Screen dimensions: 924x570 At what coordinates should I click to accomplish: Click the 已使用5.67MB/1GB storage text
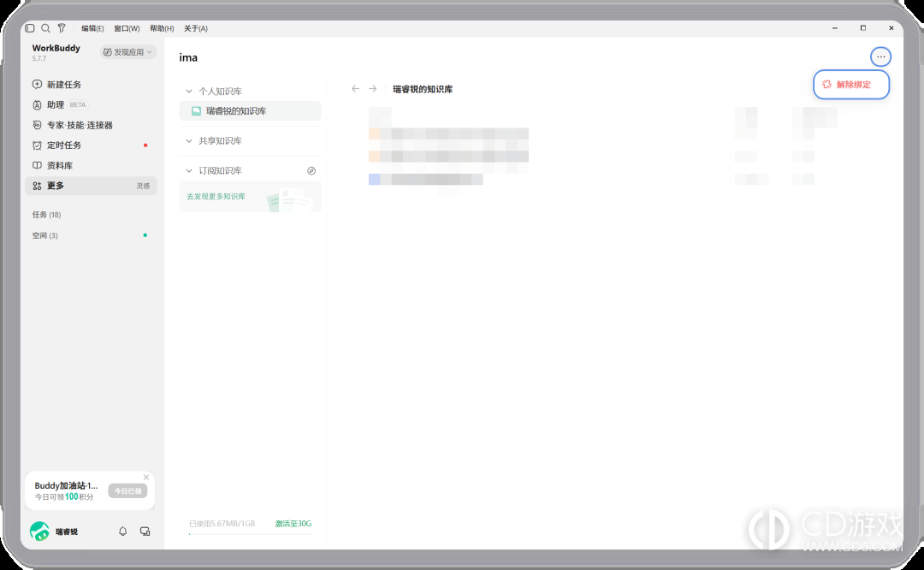coord(222,524)
